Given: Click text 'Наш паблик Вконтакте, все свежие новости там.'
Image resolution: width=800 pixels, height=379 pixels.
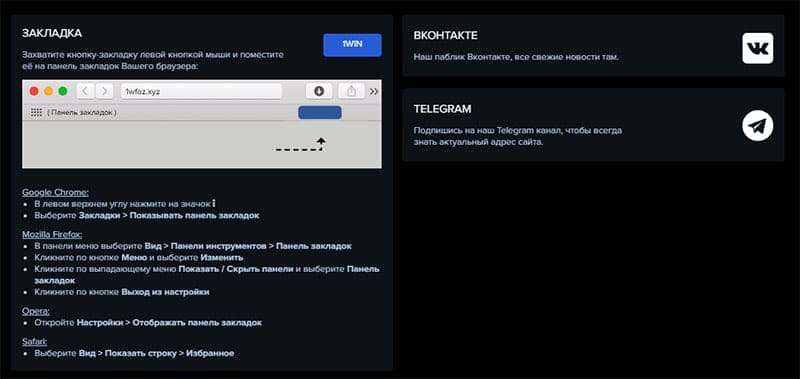Looking at the screenshot, I should [x=516, y=57].
